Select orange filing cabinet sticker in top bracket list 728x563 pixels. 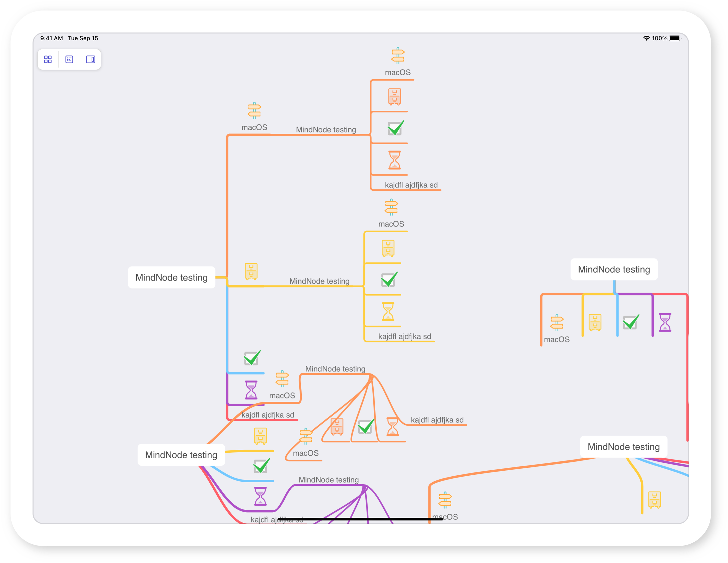coord(395,97)
